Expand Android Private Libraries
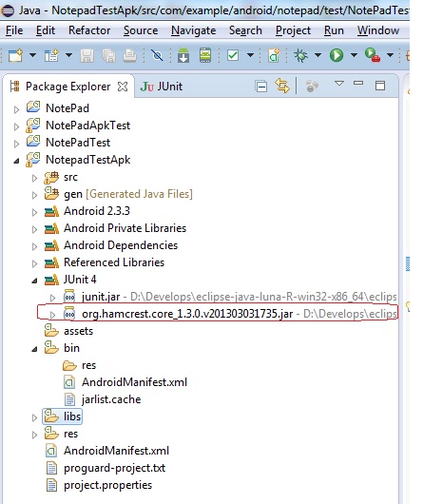The height and width of the screenshot is (504, 423). [34, 229]
